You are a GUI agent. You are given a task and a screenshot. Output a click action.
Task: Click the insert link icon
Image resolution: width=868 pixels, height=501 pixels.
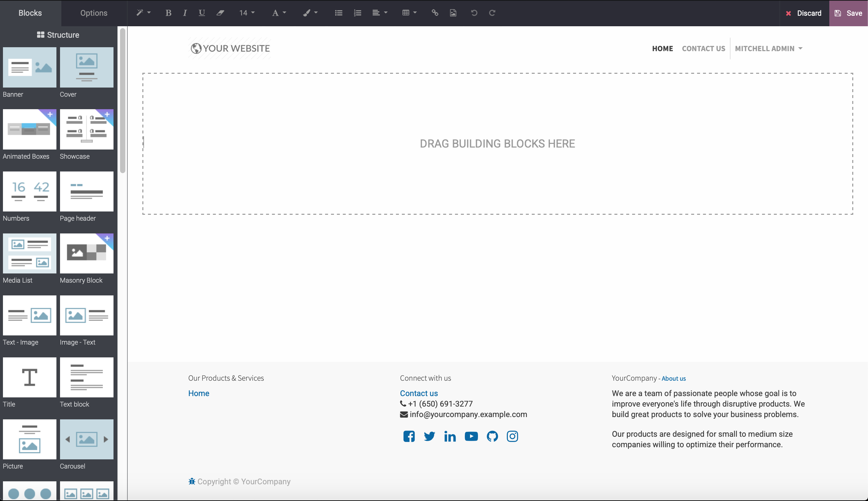point(435,13)
